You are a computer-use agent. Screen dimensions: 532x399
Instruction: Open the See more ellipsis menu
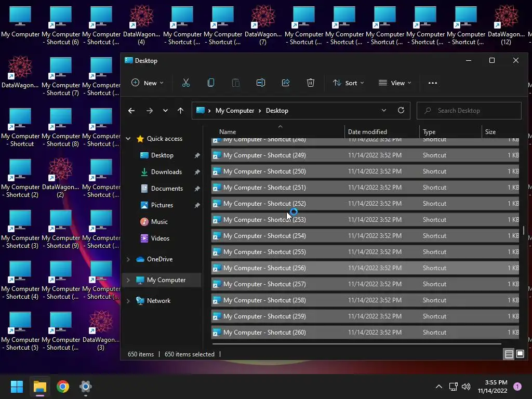433,83
